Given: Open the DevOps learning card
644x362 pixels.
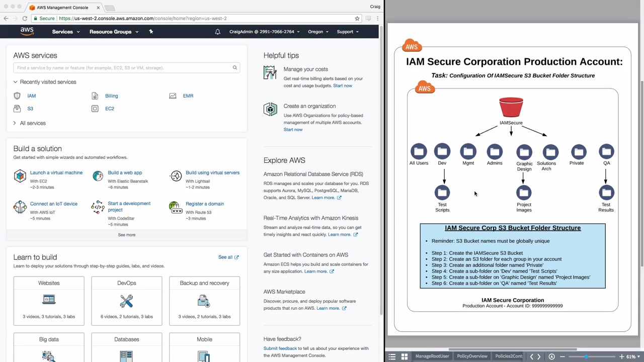Looking at the screenshot, I should coord(127,301).
